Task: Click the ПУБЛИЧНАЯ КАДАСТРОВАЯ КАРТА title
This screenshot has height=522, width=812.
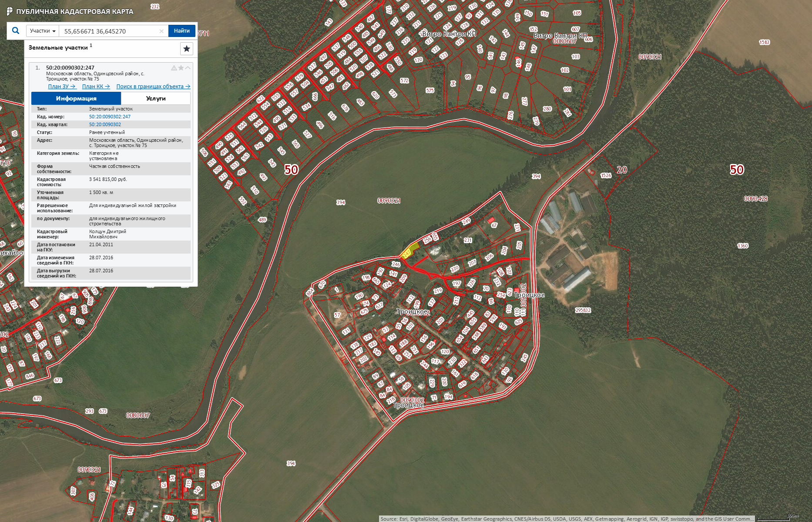Action: coord(75,12)
